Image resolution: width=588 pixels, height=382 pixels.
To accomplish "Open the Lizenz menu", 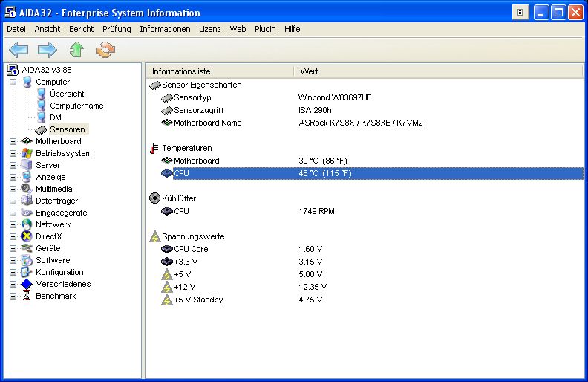I will (x=210, y=29).
